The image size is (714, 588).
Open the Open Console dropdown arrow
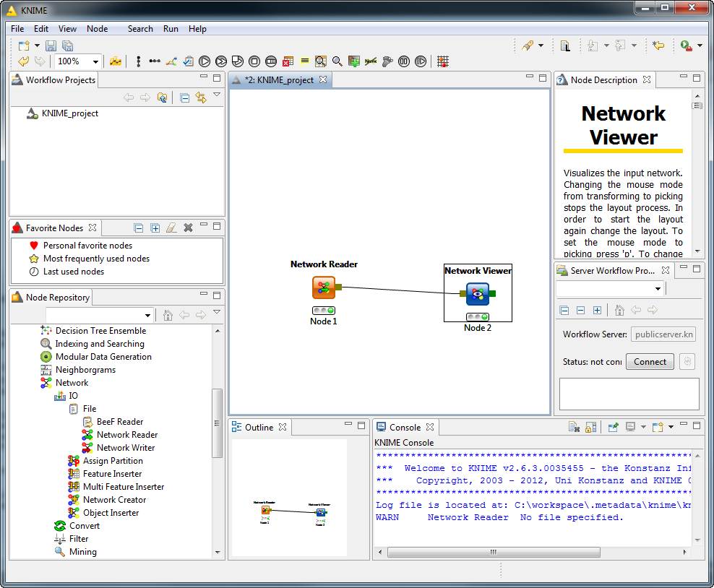click(671, 427)
